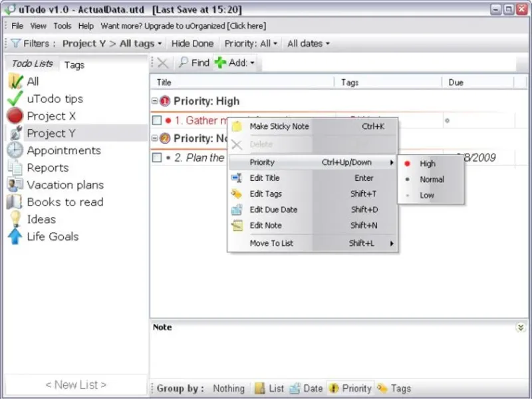Screen dimensions: 532x399
Task: Sort by the Title column header
Action: (x=241, y=82)
